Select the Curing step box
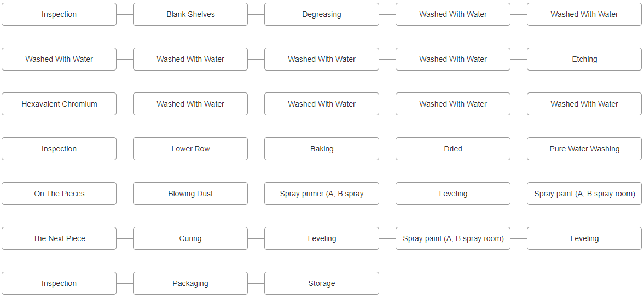644x298 pixels. (x=190, y=238)
